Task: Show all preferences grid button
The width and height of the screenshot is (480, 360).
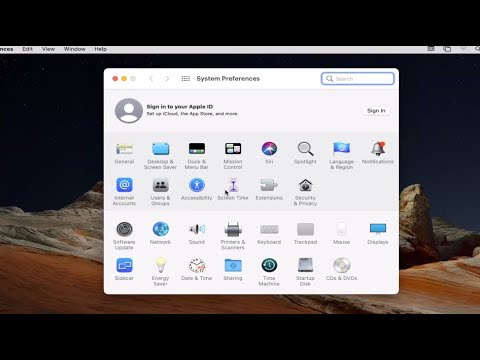Action: (186, 79)
